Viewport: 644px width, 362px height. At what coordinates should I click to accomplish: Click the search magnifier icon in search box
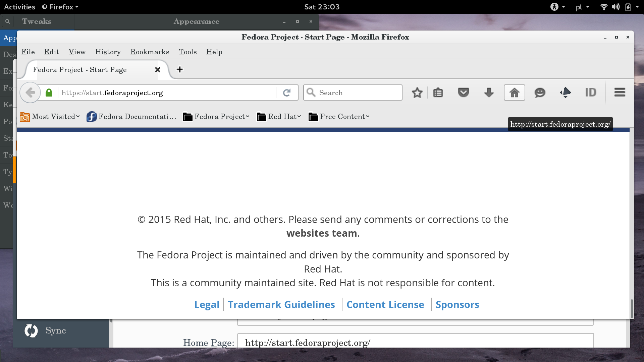click(311, 93)
